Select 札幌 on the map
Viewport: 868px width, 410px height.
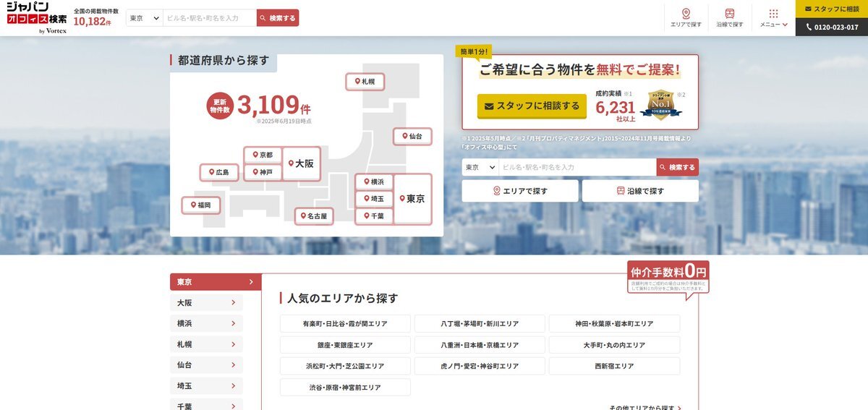[x=364, y=82]
